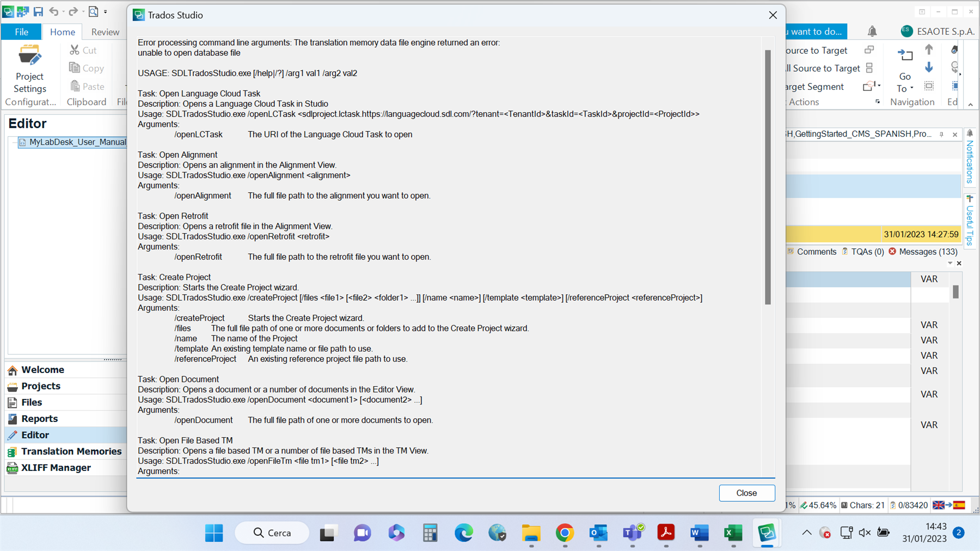Open the Notifications side panel tab

970,157
